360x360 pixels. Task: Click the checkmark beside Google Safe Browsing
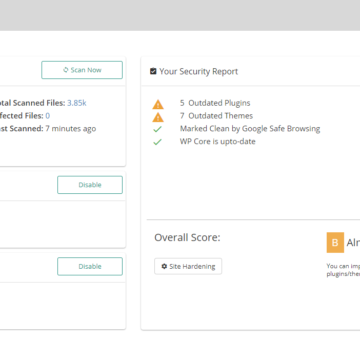click(x=157, y=129)
